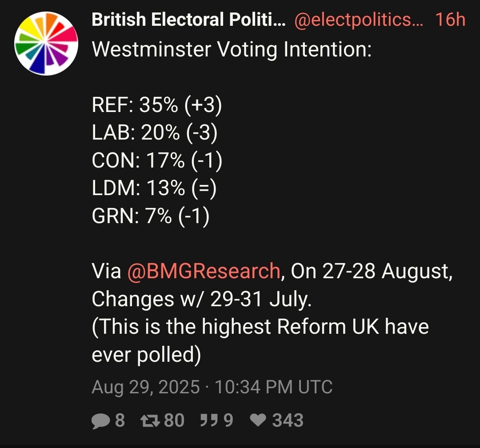Click the REF: 35% (+3) line

(157, 105)
